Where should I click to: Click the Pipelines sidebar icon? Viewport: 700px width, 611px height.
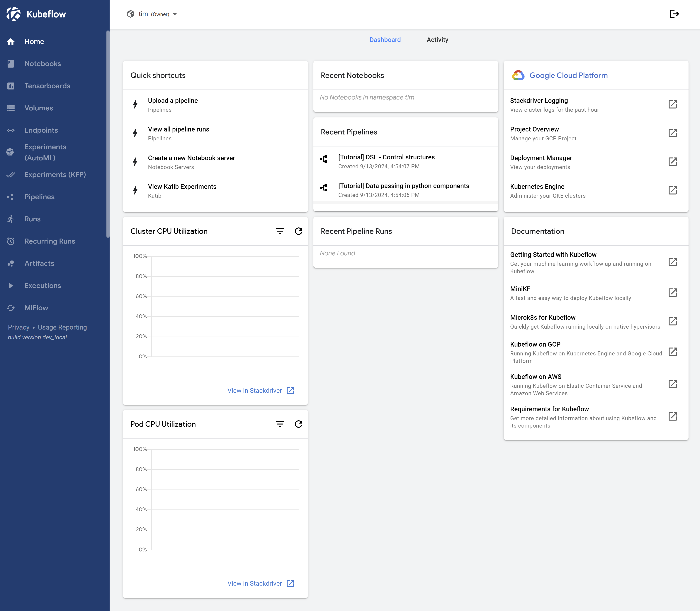point(11,197)
